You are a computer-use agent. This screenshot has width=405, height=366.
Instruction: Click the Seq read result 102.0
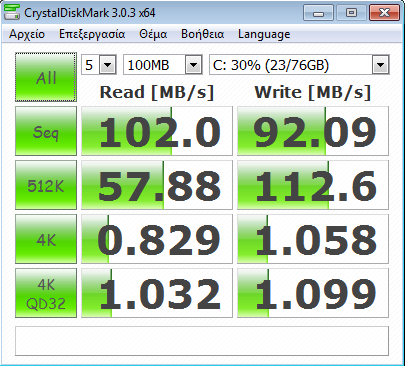click(x=157, y=131)
